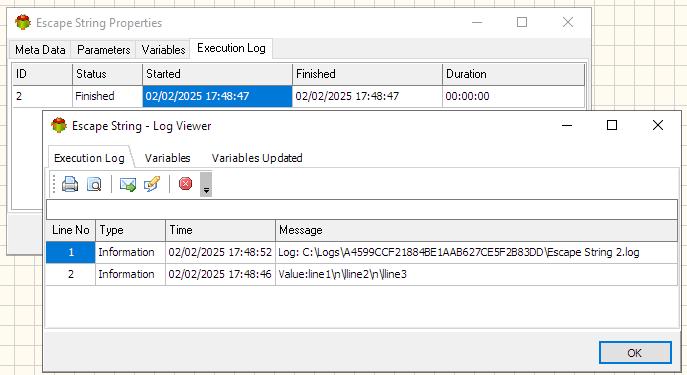
Task: Click Information type cell in row 1
Action: click(x=131, y=252)
